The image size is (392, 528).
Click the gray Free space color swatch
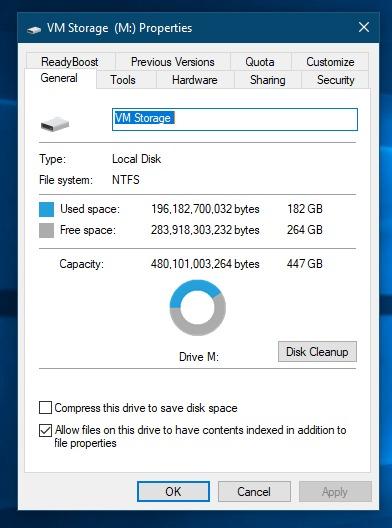click(46, 230)
